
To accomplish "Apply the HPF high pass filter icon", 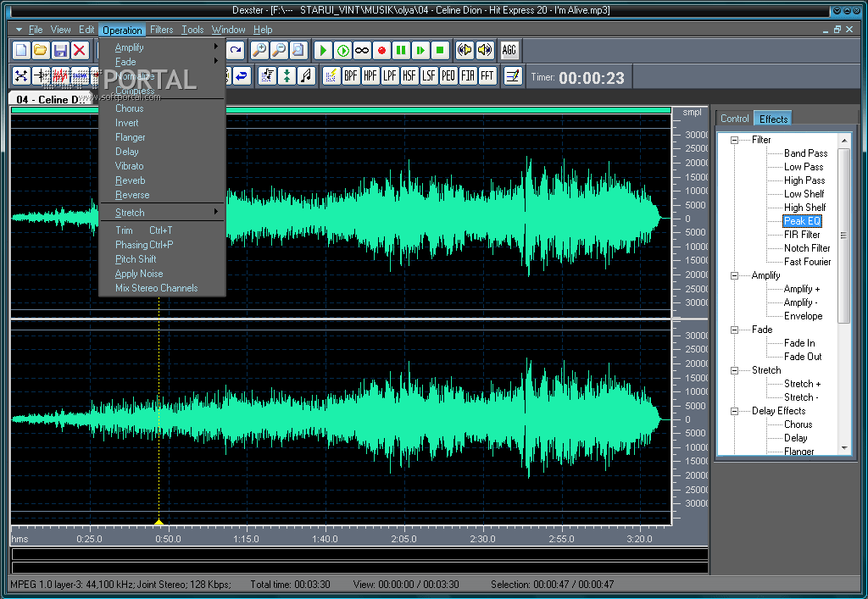I will tap(370, 75).
